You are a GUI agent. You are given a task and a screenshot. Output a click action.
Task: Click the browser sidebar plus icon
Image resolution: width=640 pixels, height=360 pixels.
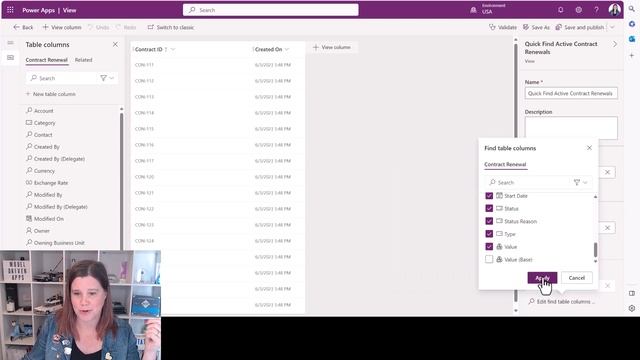632,55
